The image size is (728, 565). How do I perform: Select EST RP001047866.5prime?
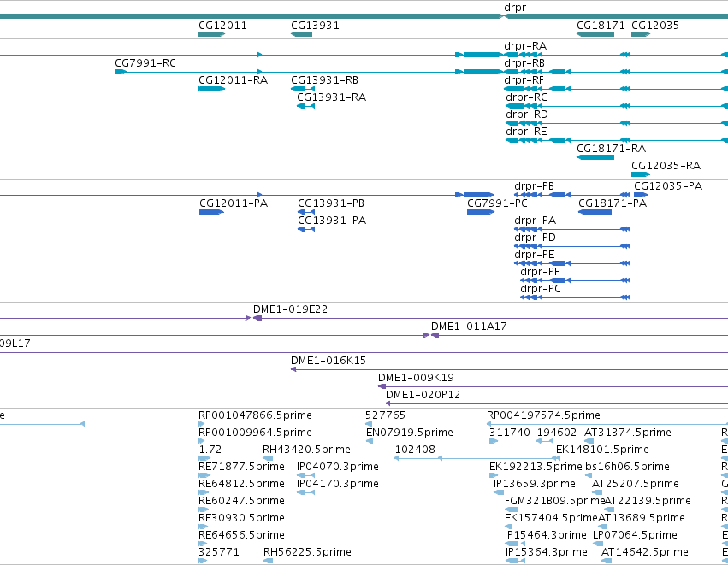click(x=256, y=415)
